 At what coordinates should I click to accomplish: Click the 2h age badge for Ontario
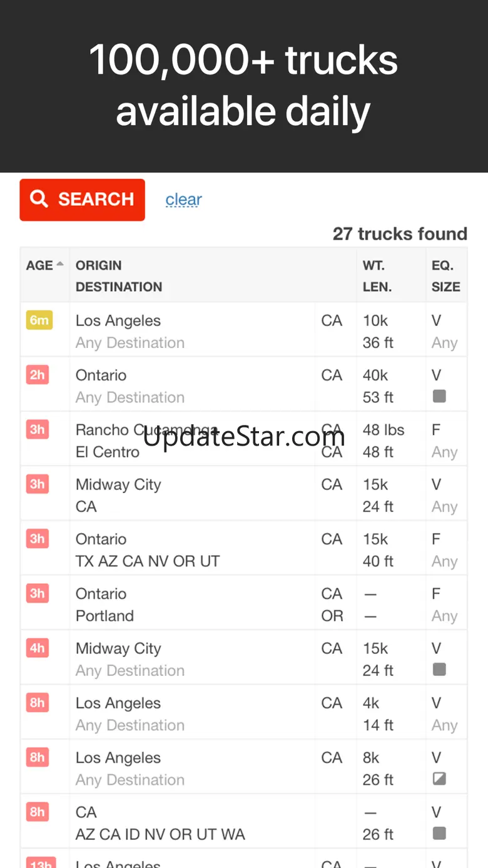38,375
